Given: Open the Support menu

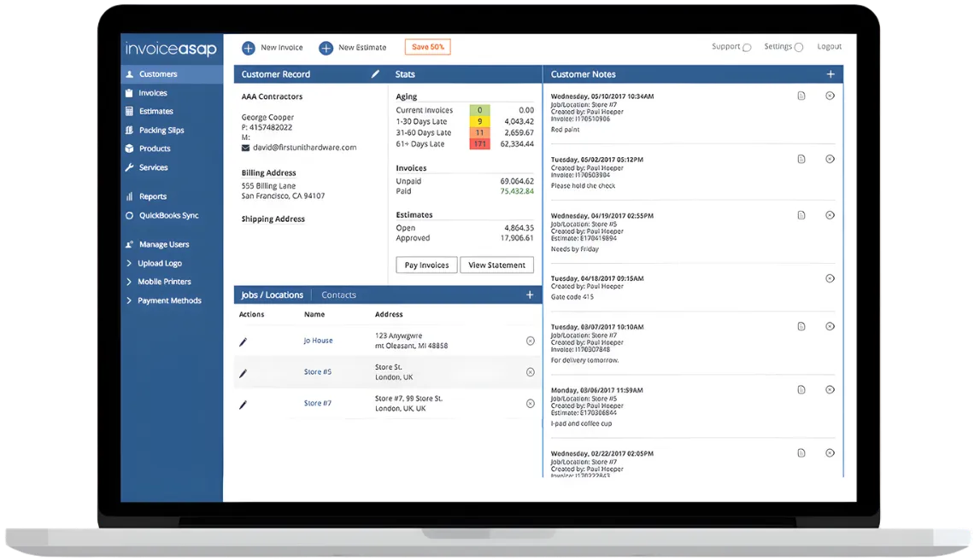Looking at the screenshot, I should pos(731,47).
